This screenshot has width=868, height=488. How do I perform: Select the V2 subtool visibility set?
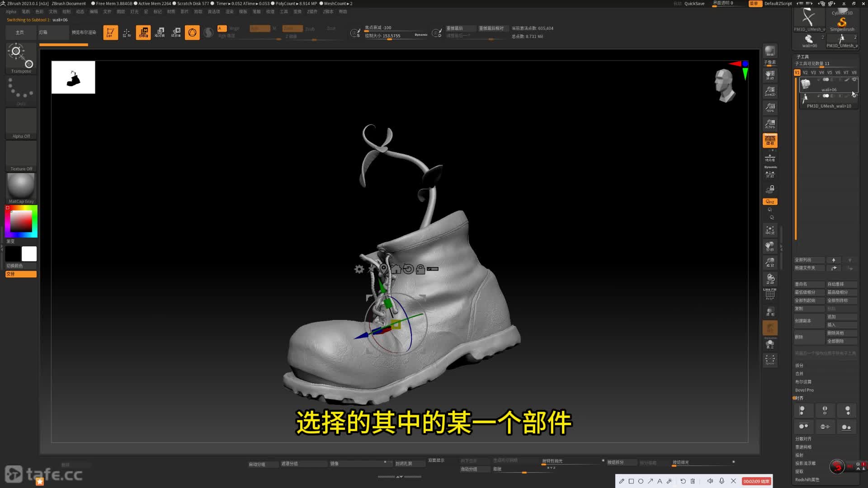click(805, 73)
